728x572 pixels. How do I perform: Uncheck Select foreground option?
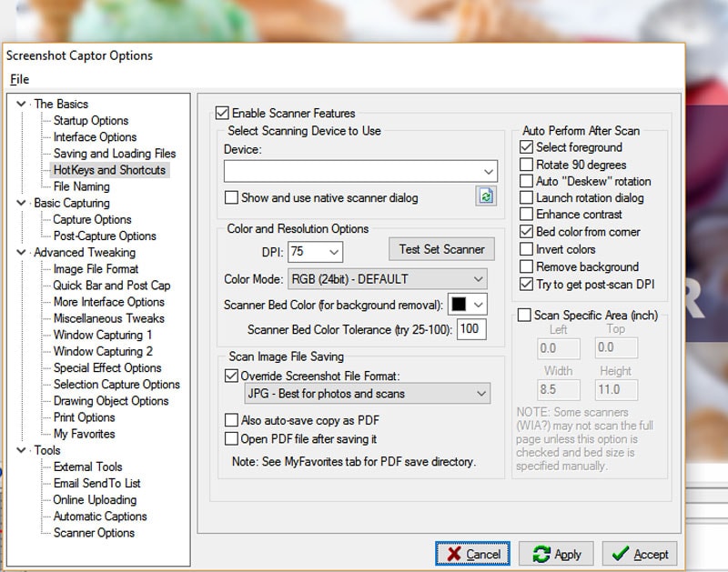[x=526, y=147]
